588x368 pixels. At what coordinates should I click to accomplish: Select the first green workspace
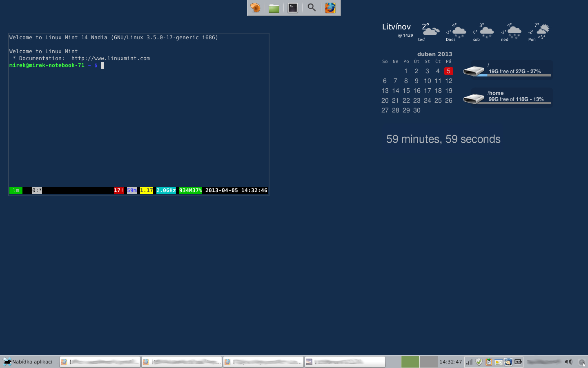coord(410,362)
